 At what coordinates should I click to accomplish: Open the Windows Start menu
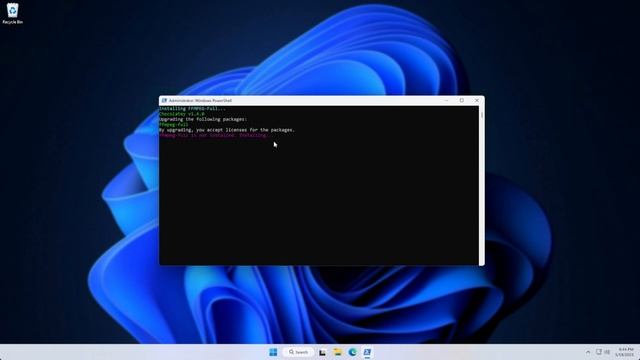coord(273,352)
